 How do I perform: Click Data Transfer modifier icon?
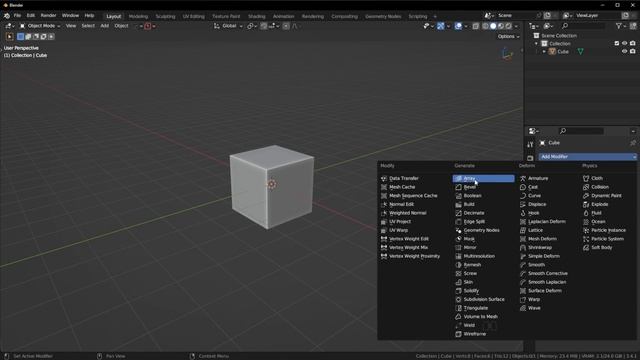coord(384,178)
